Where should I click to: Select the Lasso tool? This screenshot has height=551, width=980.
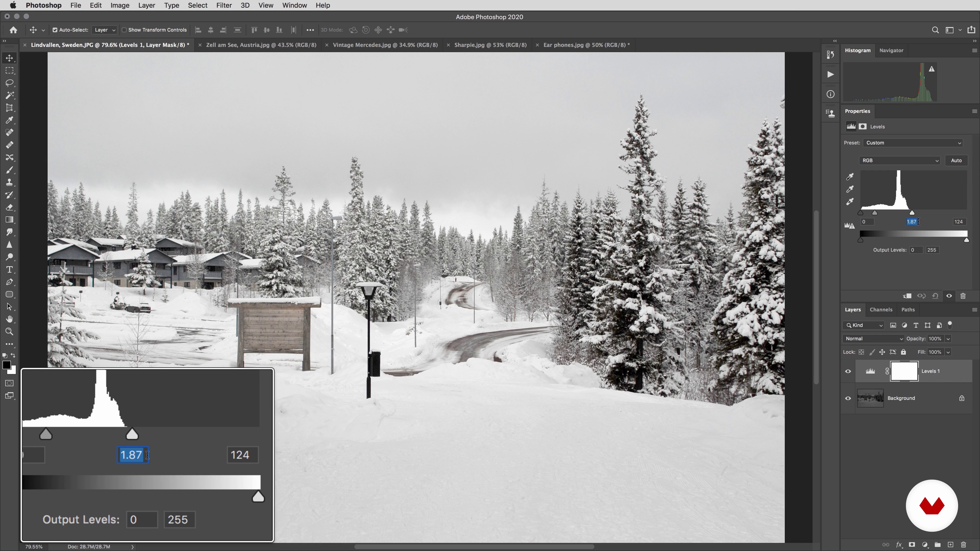pyautogui.click(x=9, y=83)
